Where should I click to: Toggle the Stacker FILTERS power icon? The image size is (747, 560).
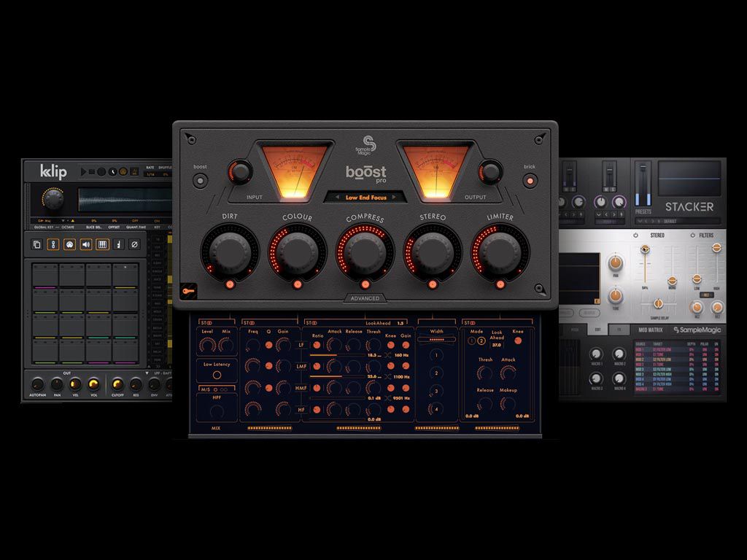[x=693, y=236]
